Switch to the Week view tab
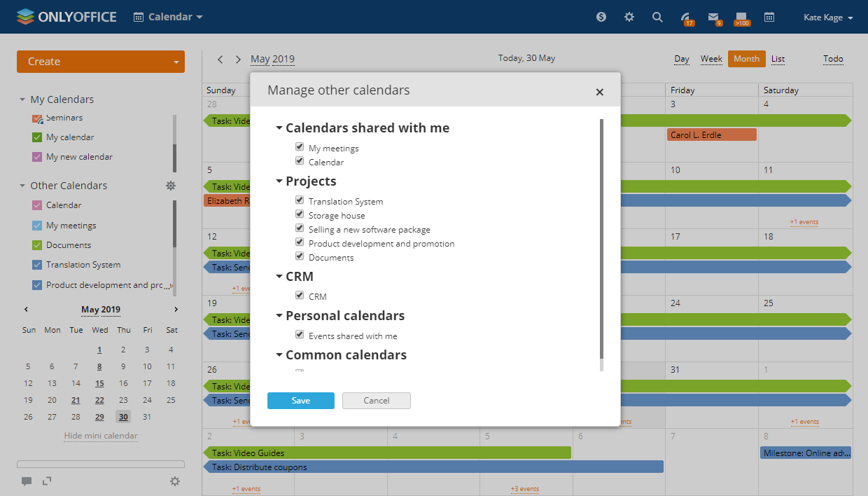Screen dimensions: 868x496 (x=711, y=59)
